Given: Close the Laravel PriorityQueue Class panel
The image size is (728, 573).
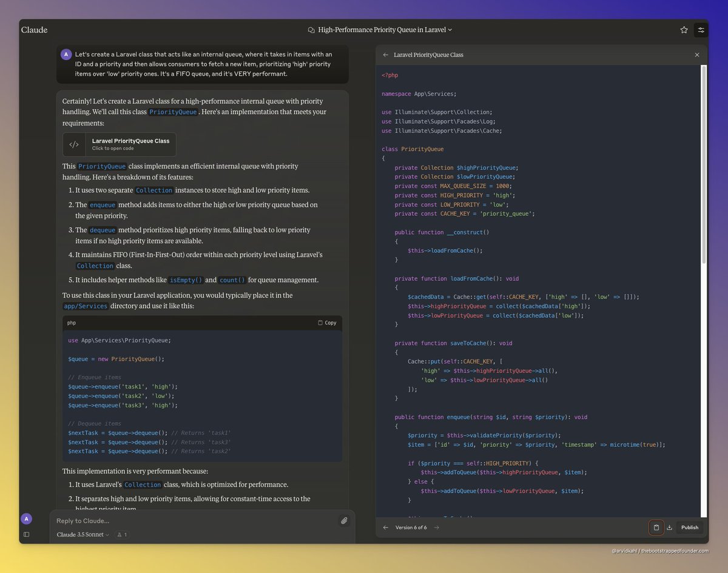Looking at the screenshot, I should coord(697,55).
